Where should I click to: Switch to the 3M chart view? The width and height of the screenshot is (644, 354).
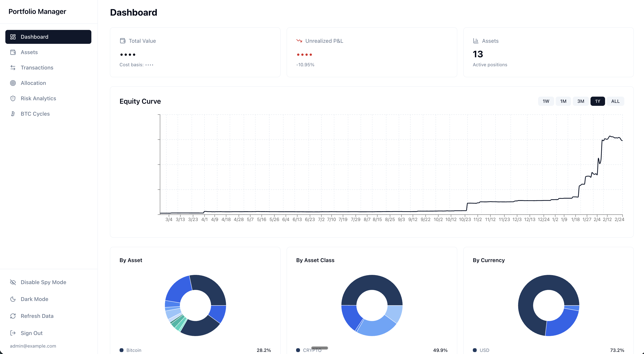click(x=580, y=101)
